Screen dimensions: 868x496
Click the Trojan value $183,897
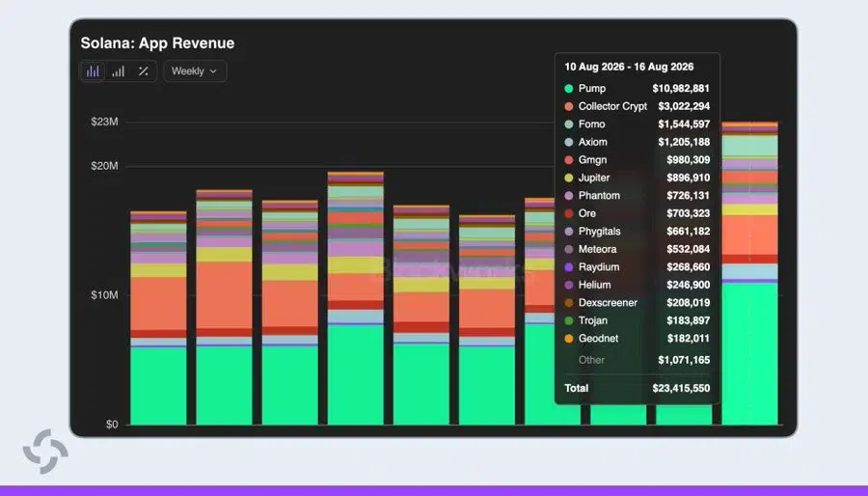688,320
